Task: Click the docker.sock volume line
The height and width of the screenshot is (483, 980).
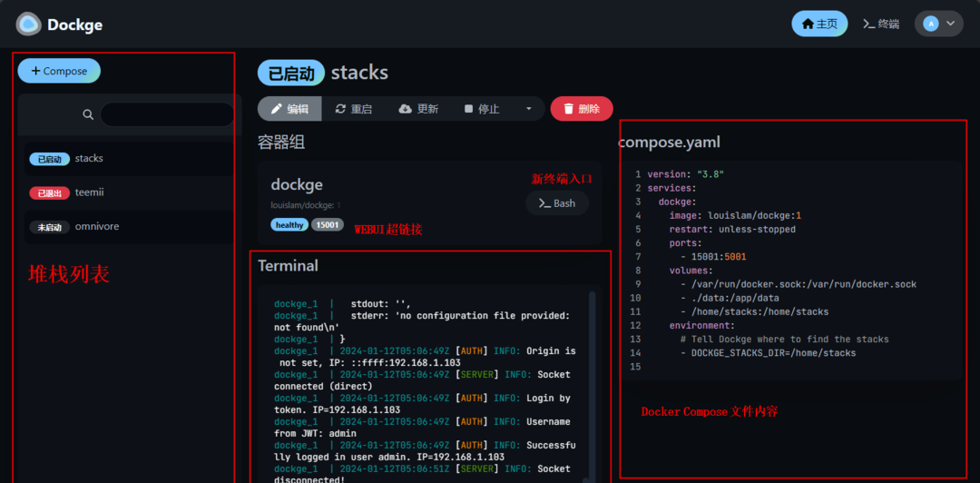Action: coord(799,284)
